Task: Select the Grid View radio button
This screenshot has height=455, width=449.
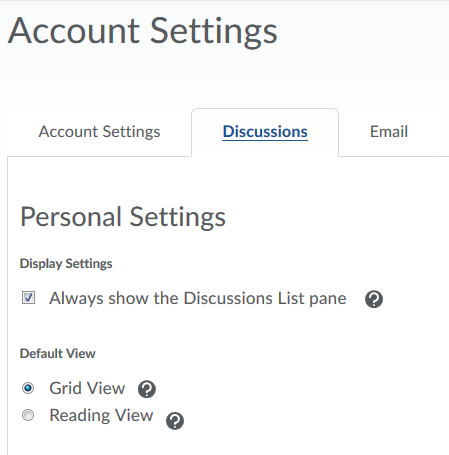Action: [28, 388]
